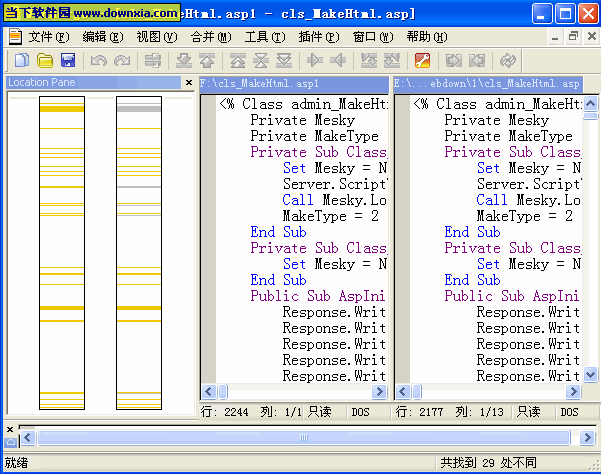Click the left pane's scroll-left arrow
The height and width of the screenshot is (474, 601).
pyautogui.click(x=209, y=392)
